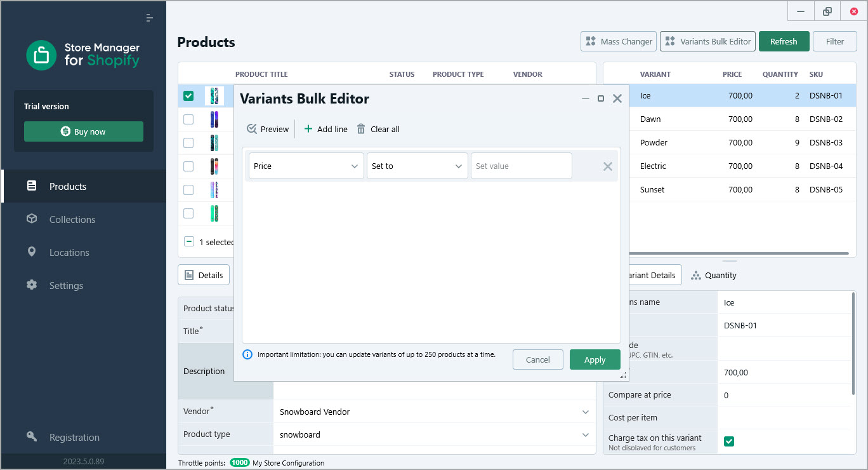
Task: Click the last product snowboard thumbnail
Action: (x=214, y=213)
